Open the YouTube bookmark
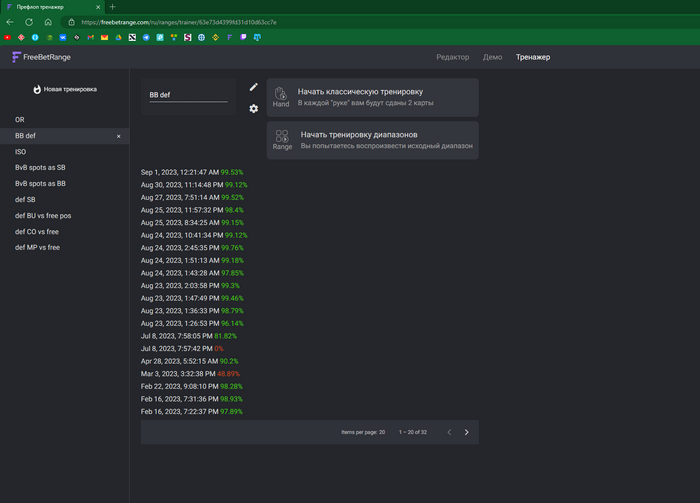 [x=7, y=37]
